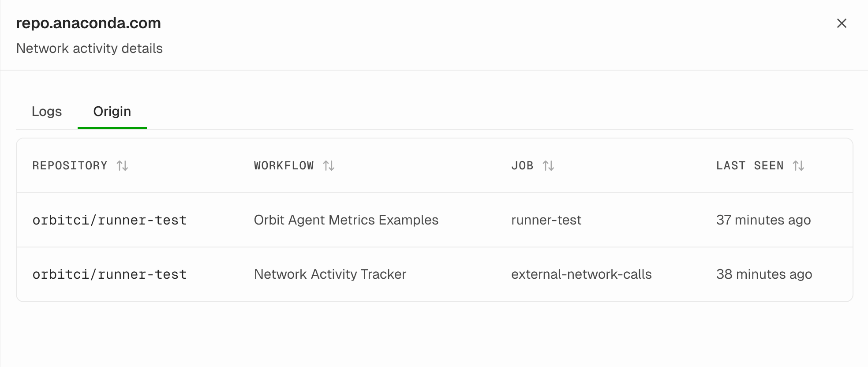Click the JOB column header label
The width and height of the screenshot is (868, 367).
522,166
